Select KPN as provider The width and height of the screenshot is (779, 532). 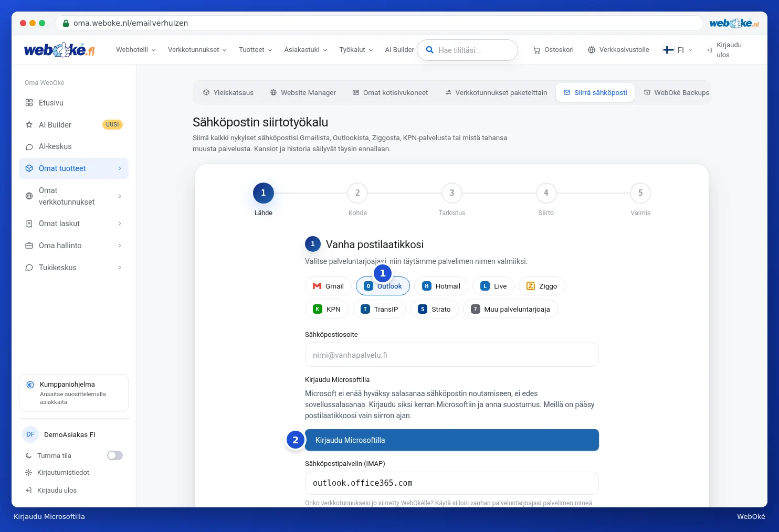[327, 309]
